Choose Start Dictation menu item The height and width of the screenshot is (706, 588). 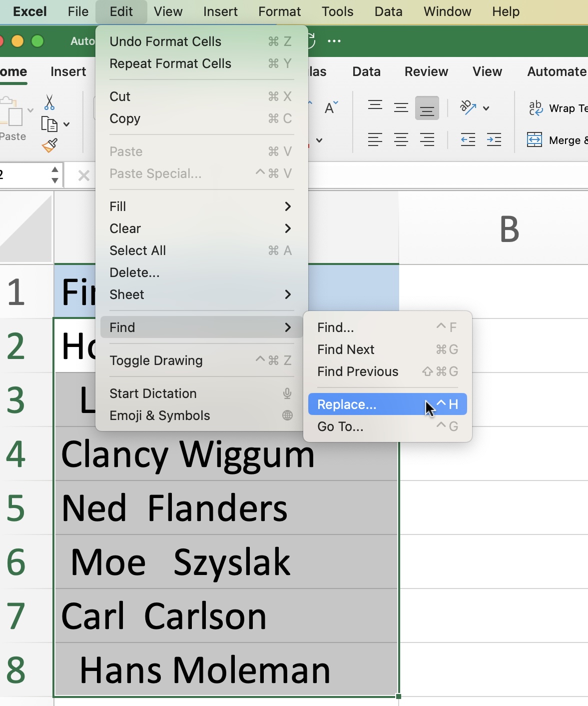[201, 393]
